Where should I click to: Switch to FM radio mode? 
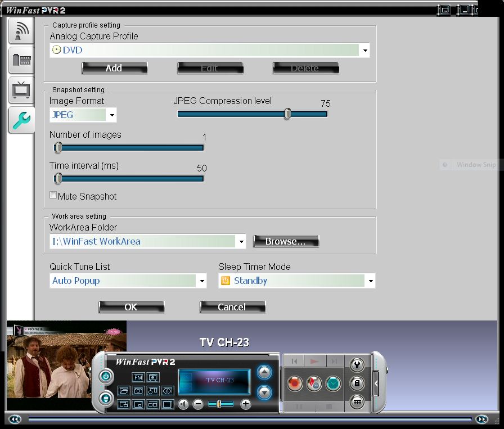(138, 378)
